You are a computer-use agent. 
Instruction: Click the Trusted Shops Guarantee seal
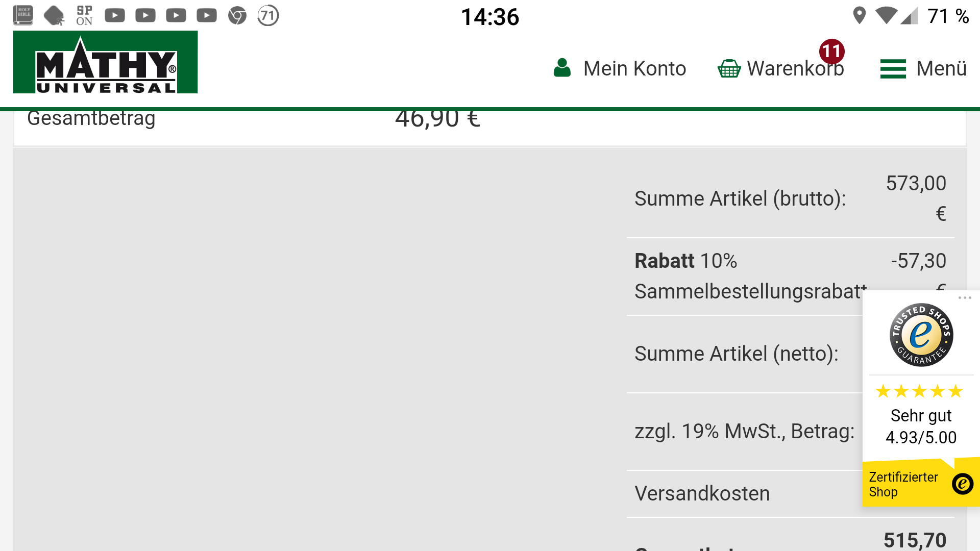coord(921,335)
